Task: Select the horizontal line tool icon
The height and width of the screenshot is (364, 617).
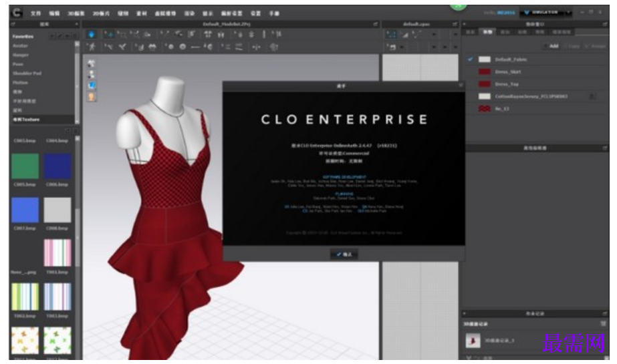Action: pos(196,47)
